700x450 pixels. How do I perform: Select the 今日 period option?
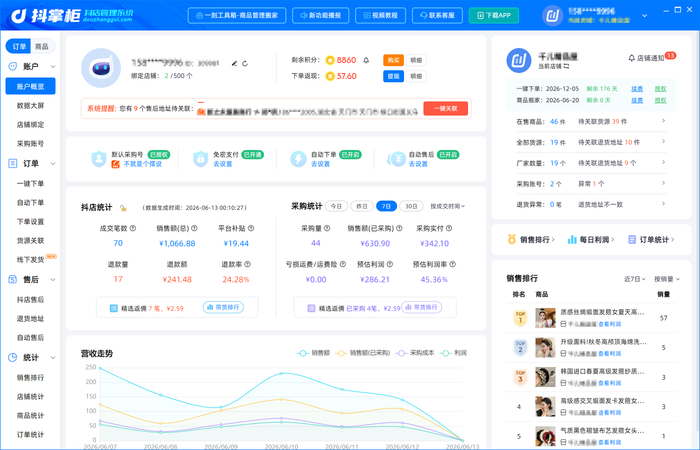pos(336,206)
